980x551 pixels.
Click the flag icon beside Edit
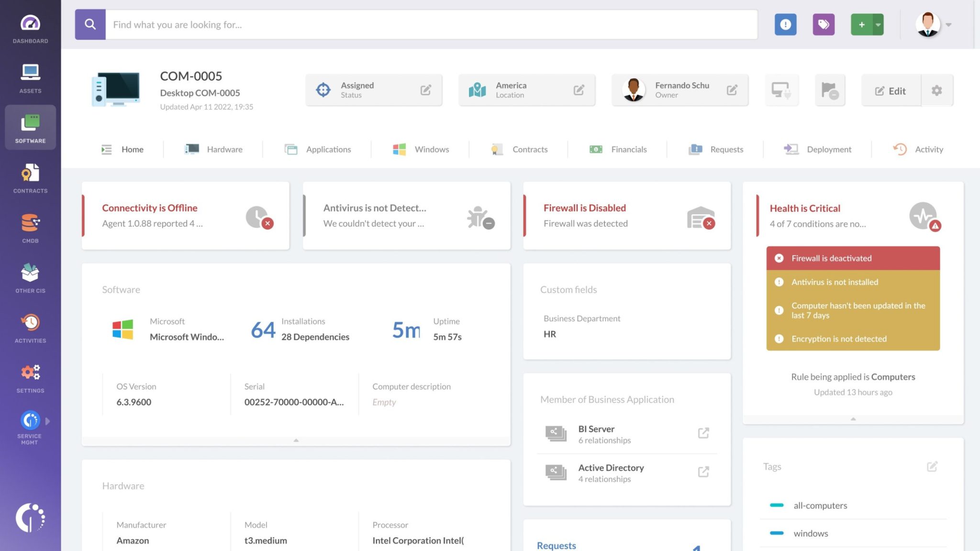pyautogui.click(x=829, y=90)
